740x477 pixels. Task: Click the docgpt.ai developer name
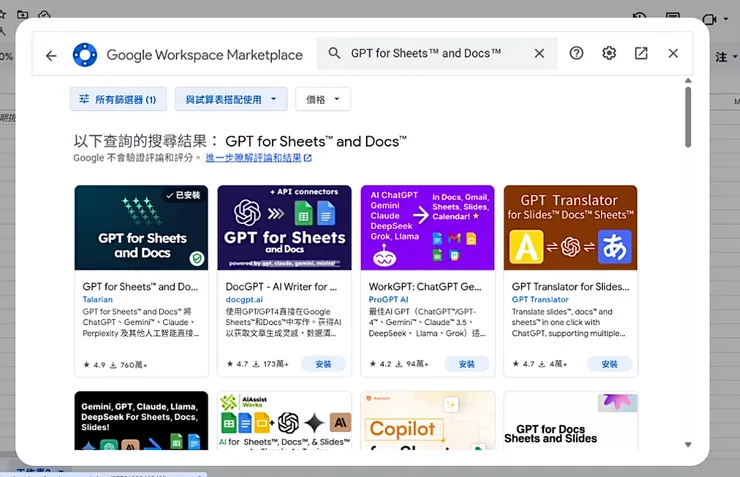(x=244, y=299)
